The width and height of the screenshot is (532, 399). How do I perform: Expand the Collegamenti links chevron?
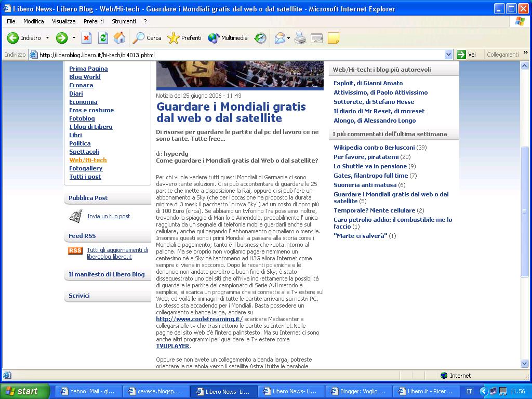(526, 52)
